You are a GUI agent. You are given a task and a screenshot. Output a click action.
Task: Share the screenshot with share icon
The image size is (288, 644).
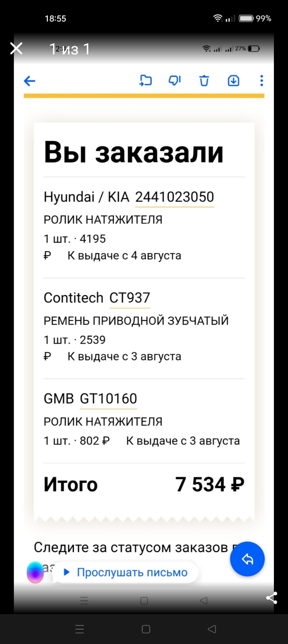click(272, 598)
